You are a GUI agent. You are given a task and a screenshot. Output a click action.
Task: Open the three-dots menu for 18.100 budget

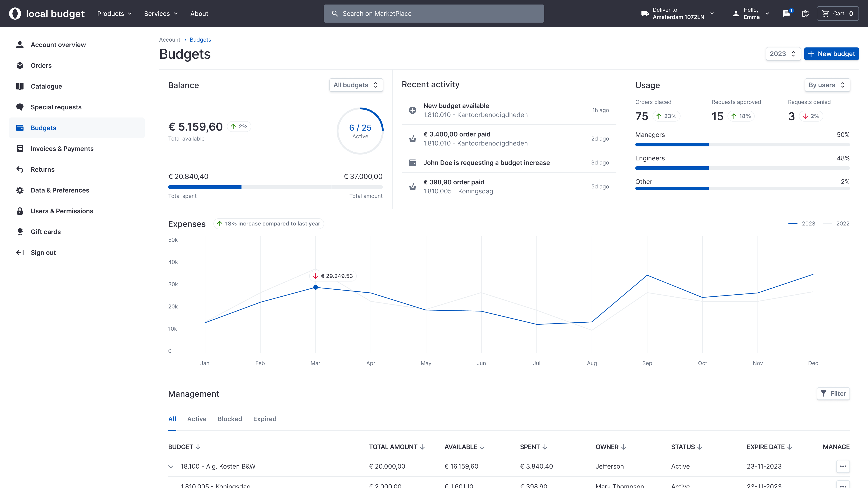[x=843, y=466]
